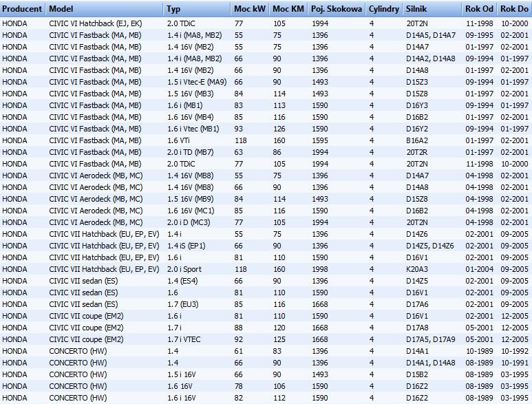Select Rok Od cell 01-2004

479,269
